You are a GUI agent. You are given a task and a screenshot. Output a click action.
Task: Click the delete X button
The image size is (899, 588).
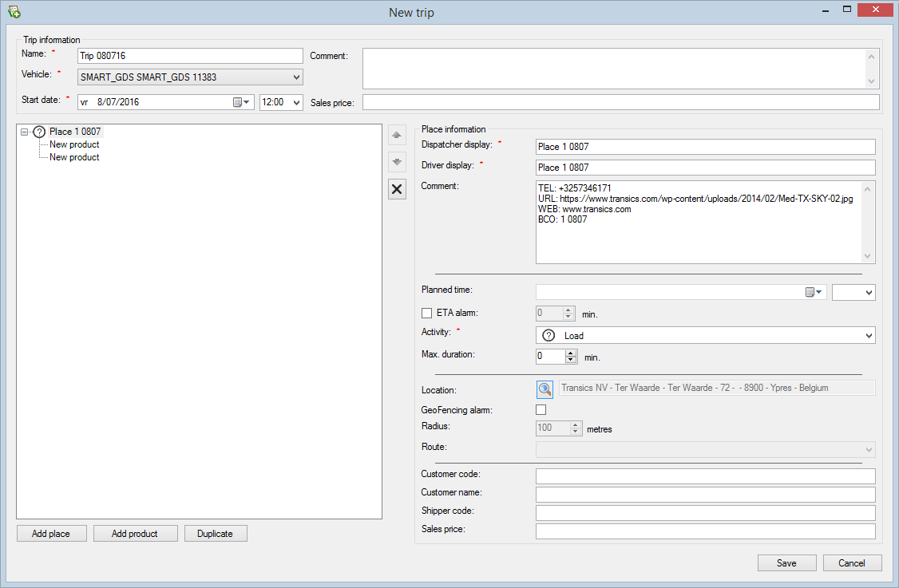point(396,189)
